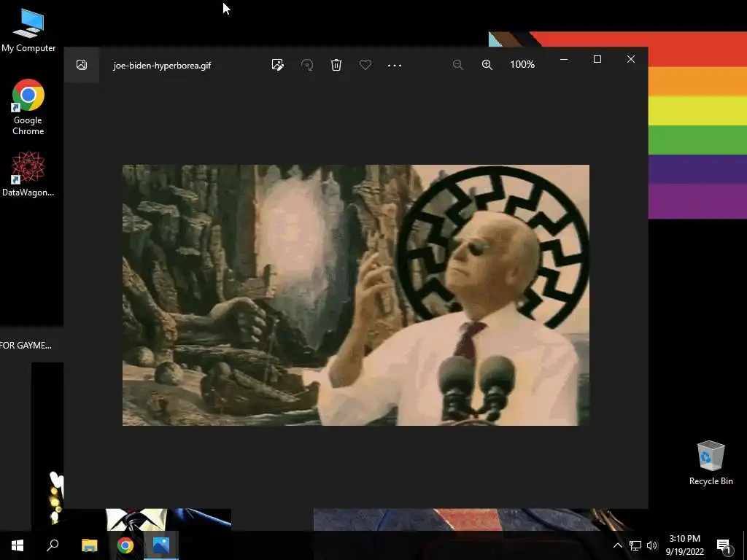Click the displayed GIF image

pos(356,295)
